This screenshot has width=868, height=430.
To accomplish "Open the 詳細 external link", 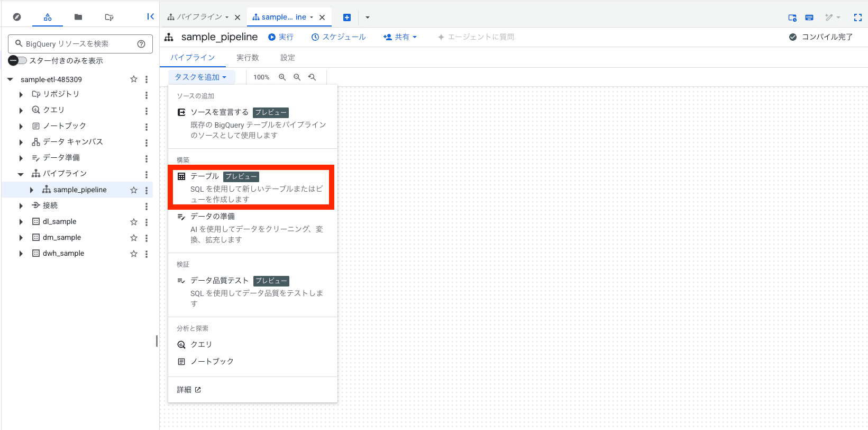I will pyautogui.click(x=189, y=390).
